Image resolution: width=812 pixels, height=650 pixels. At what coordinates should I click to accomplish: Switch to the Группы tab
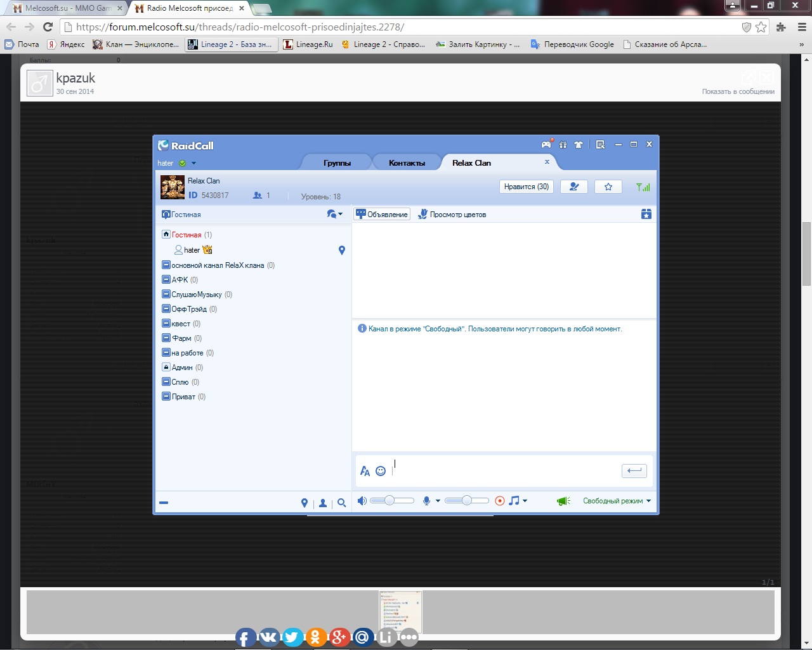[x=337, y=163]
